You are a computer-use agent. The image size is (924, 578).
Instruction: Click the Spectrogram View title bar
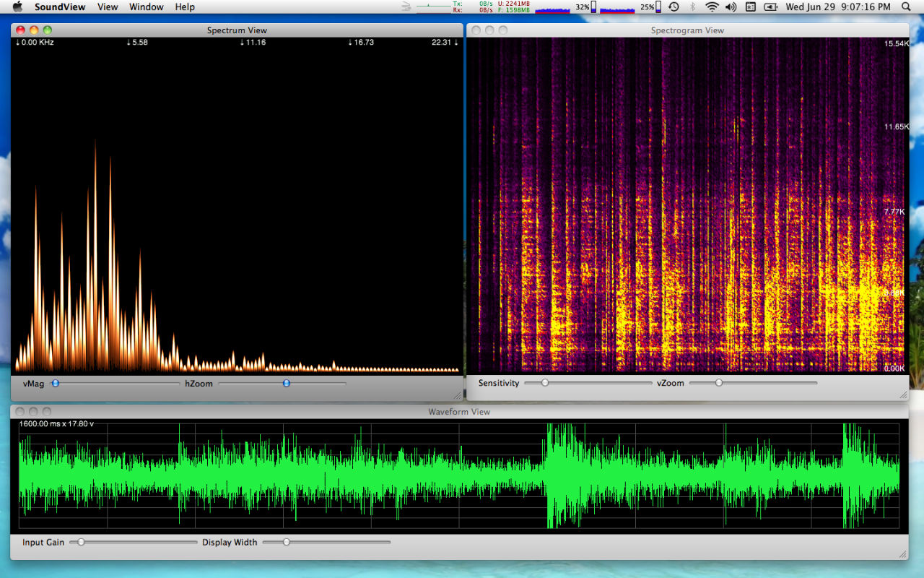pos(687,30)
